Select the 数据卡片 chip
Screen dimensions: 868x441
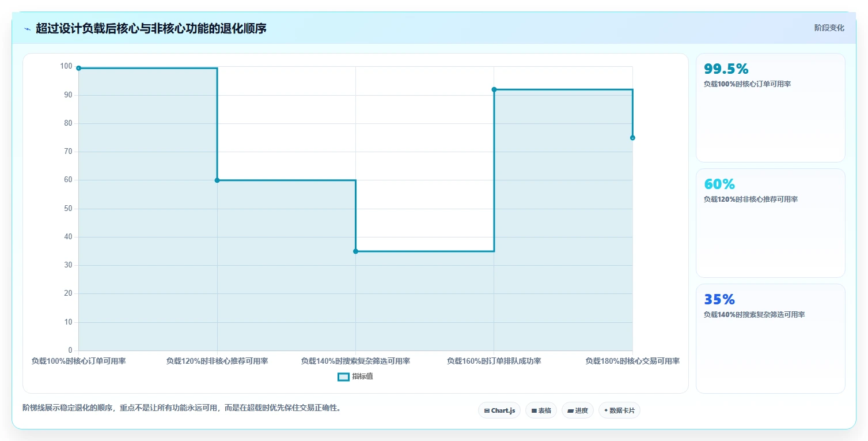click(x=619, y=410)
